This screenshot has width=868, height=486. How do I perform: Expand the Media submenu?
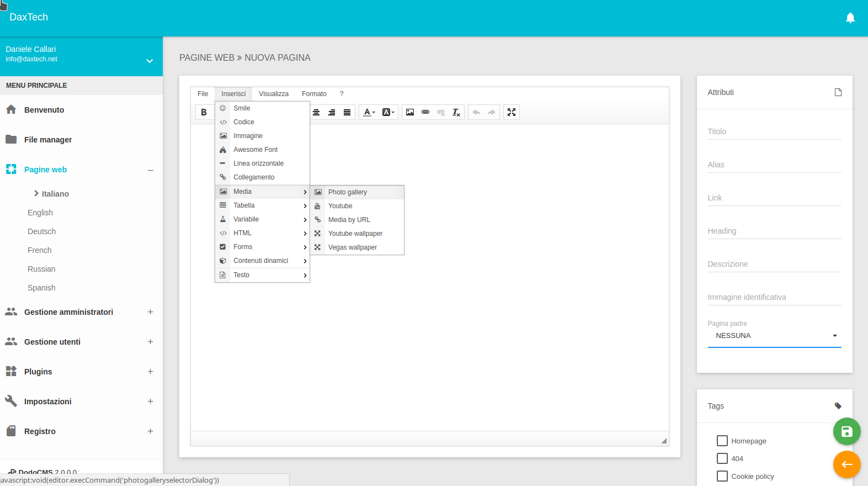point(262,192)
